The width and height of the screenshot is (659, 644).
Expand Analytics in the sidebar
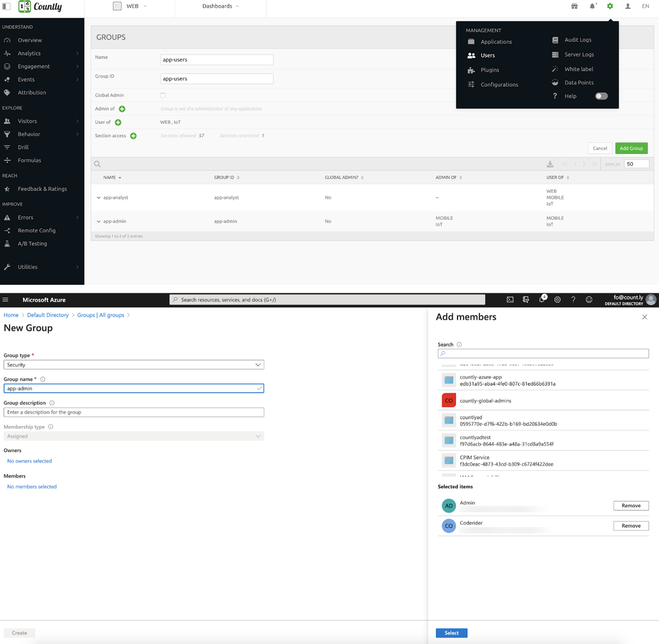coord(42,53)
